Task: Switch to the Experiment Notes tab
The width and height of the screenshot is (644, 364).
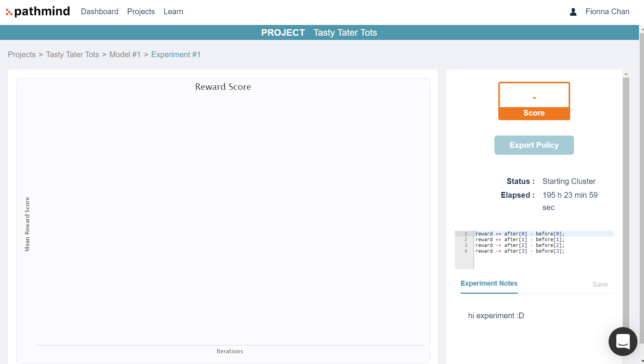Action: [489, 283]
